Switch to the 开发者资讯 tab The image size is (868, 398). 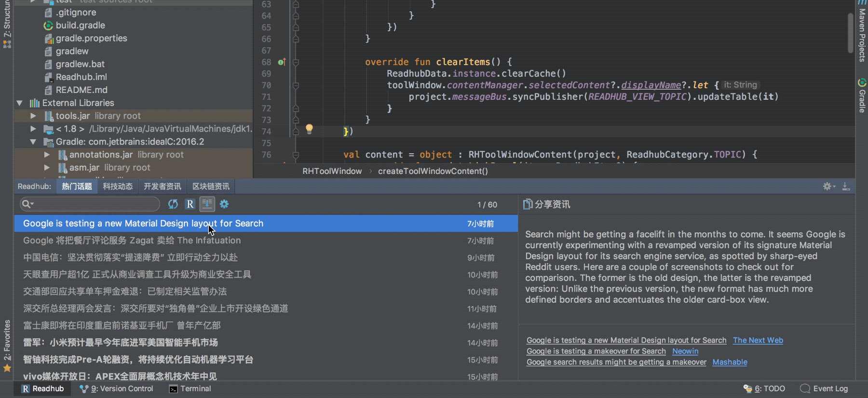pyautogui.click(x=163, y=186)
